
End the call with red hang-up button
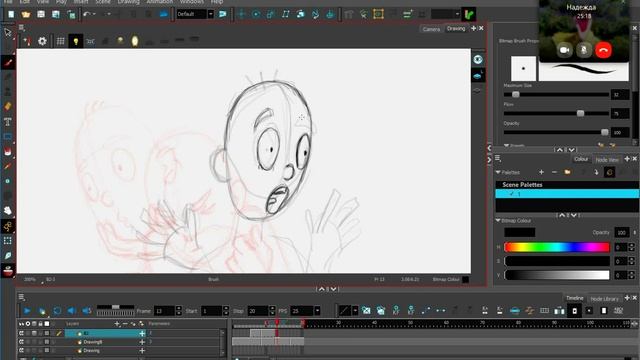coord(604,50)
